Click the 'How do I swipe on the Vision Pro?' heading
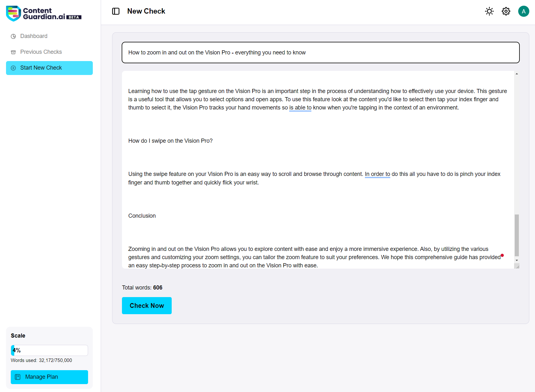 [170, 141]
